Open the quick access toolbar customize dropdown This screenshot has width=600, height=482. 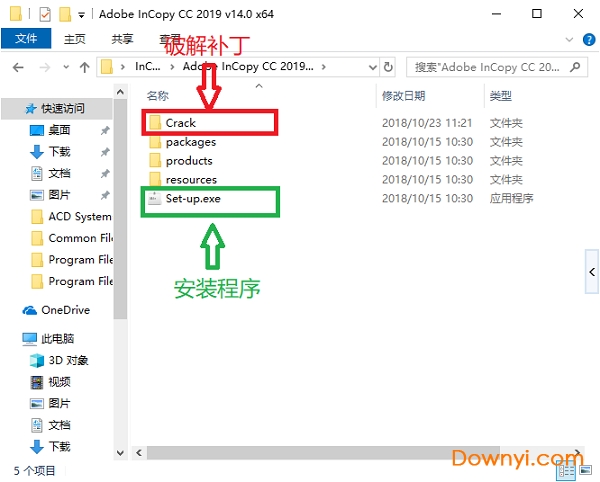point(81,15)
